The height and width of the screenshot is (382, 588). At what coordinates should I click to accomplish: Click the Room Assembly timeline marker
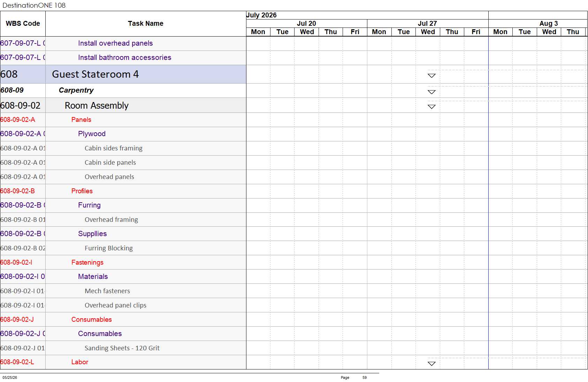[432, 107]
